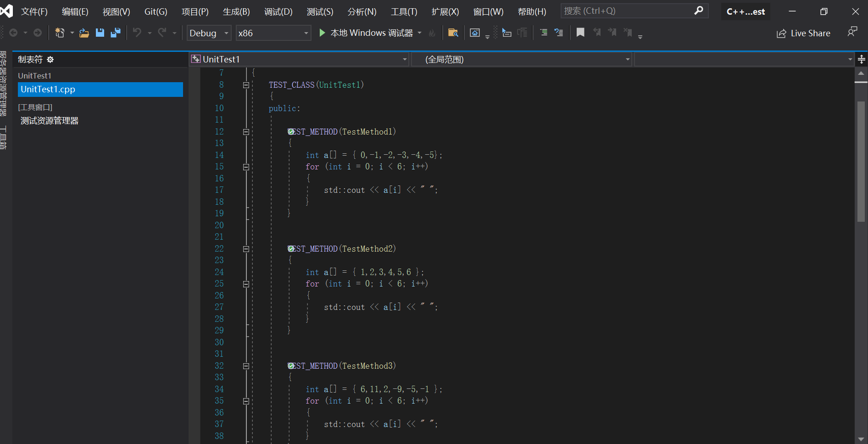868x444 pixels.
Task: Expand the new project dropdown arrow
Action: pyautogui.click(x=72, y=33)
